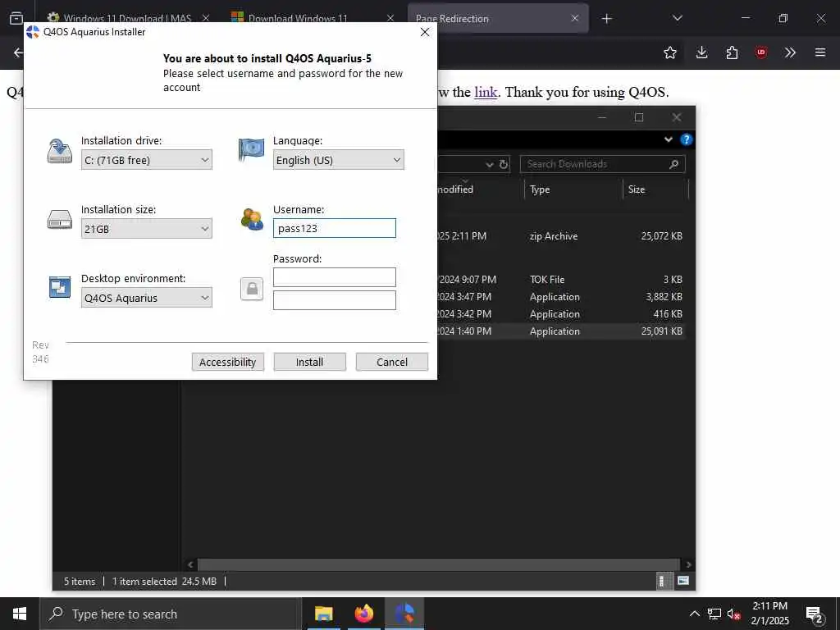Image resolution: width=840 pixels, height=630 pixels.
Task: Switch to the Page Redirection tab
Action: coord(498,18)
